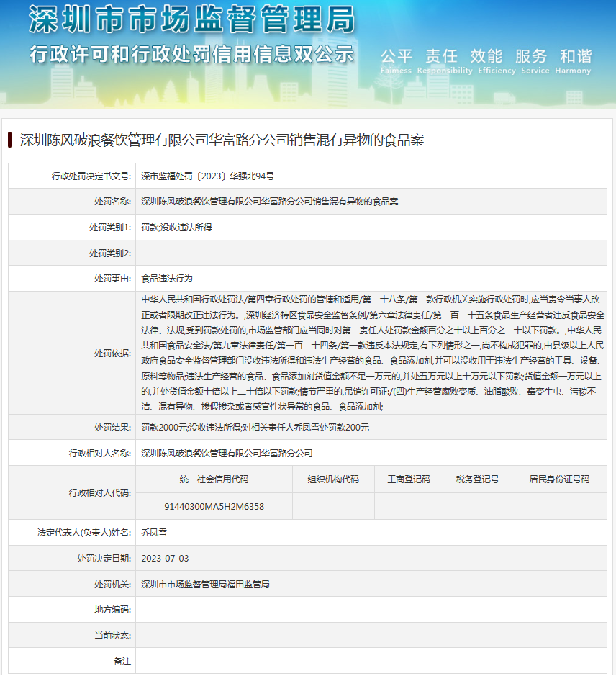Image resolution: width=616 pixels, height=676 pixels.
Task: Click the 深圳市市场监督管理局 header title
Action: (191, 20)
